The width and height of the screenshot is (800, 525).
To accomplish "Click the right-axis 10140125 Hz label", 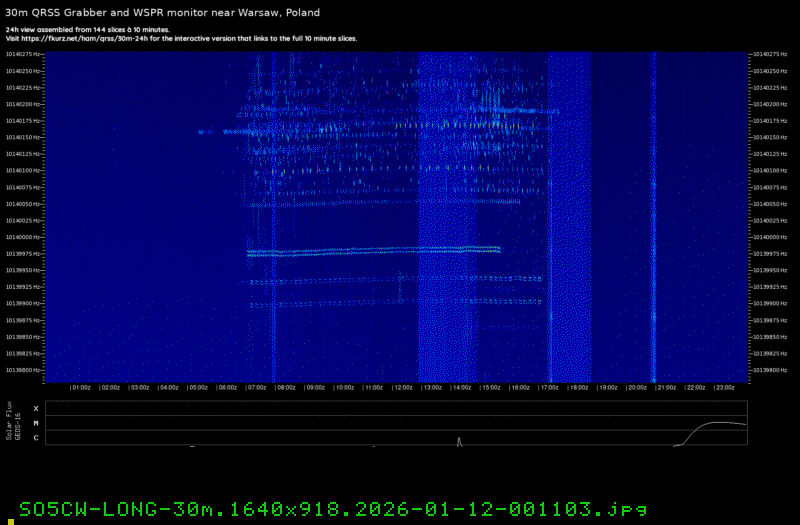I will [x=770, y=154].
